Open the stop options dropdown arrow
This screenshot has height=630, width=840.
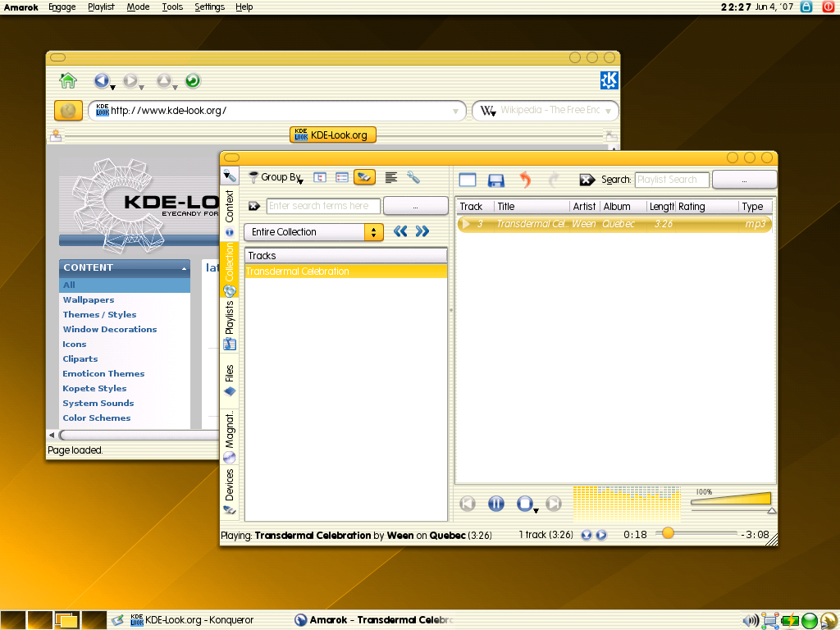tap(536, 511)
